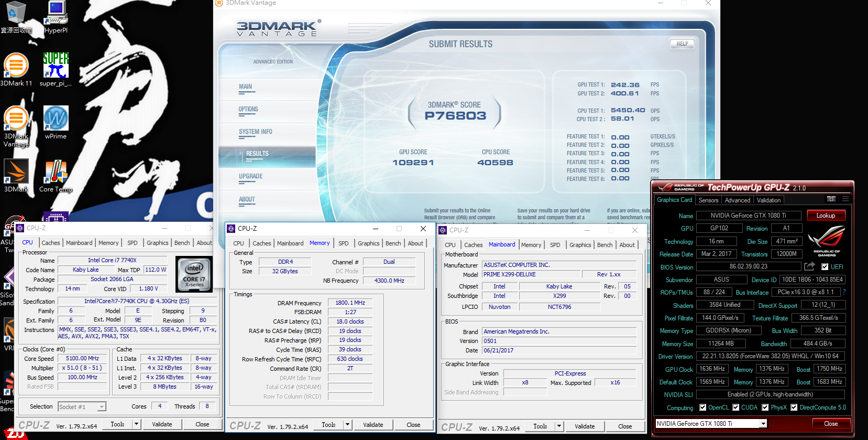
Task: Open the GPU-Z hamburger menu icon
Action: click(845, 199)
